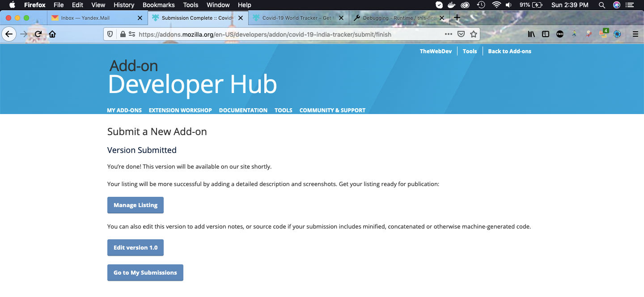Click Edit version 1.0 button
The image size is (644, 297).
point(136,247)
